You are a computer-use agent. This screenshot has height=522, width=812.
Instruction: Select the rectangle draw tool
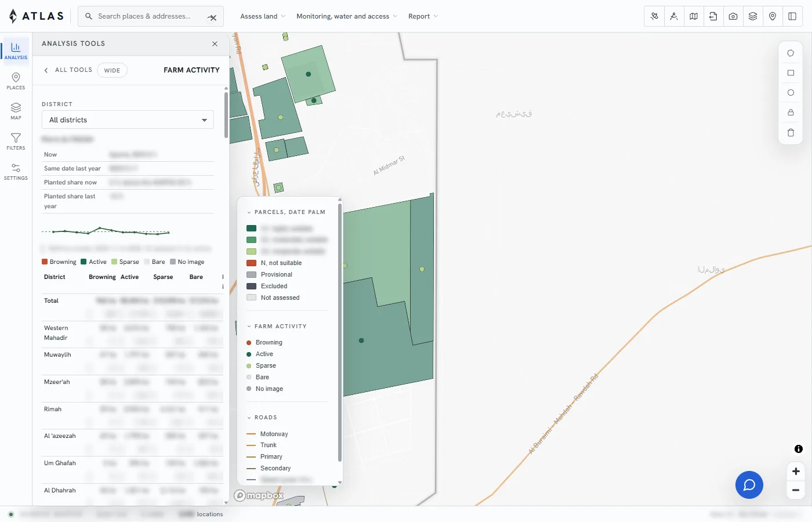[x=791, y=73]
